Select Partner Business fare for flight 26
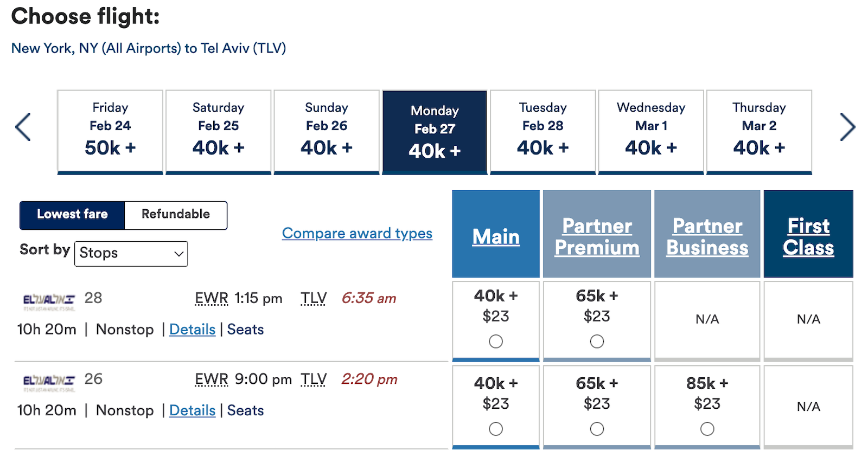The image size is (868, 457). click(707, 429)
